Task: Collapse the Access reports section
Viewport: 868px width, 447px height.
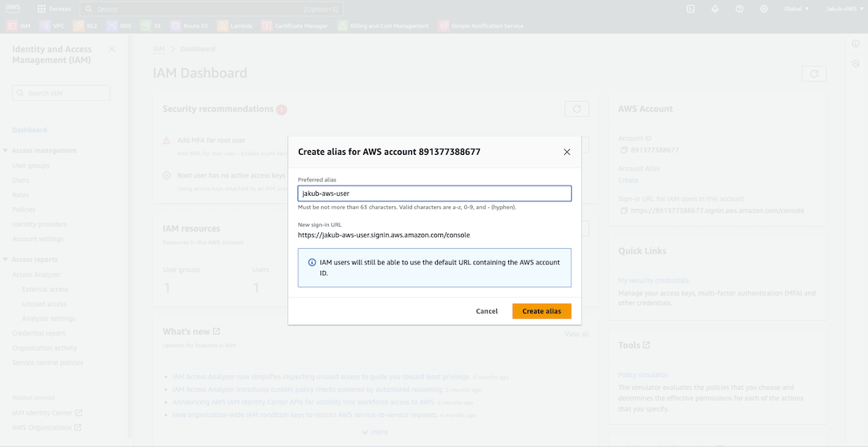Action: point(6,260)
